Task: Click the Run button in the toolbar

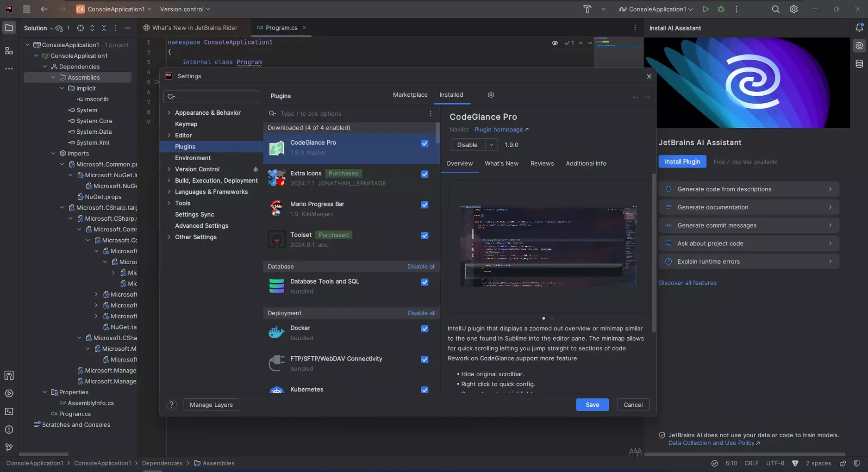Action: 705,9
